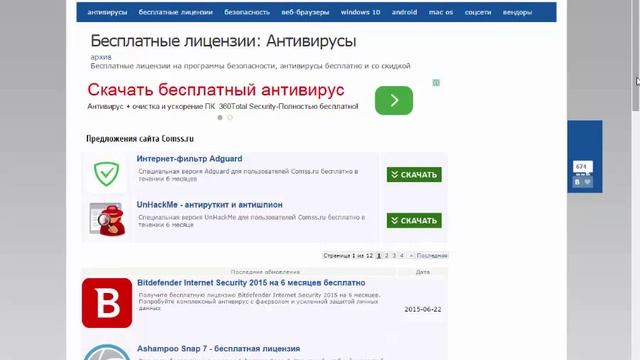The height and width of the screenshot is (360, 640).
Task: Go to page 3 in pagination
Action: (x=394, y=256)
